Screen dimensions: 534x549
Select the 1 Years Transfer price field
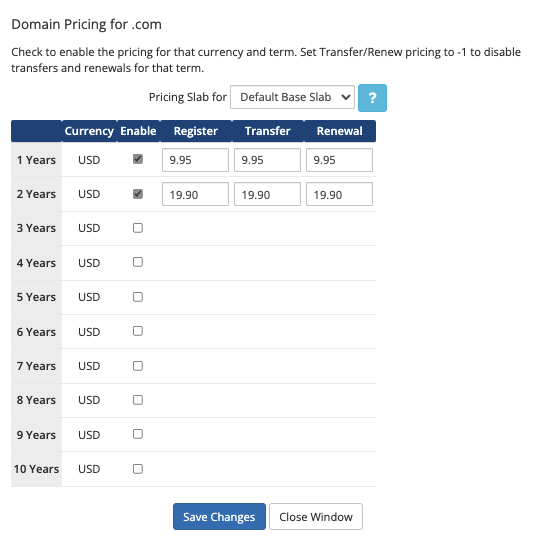click(x=267, y=160)
